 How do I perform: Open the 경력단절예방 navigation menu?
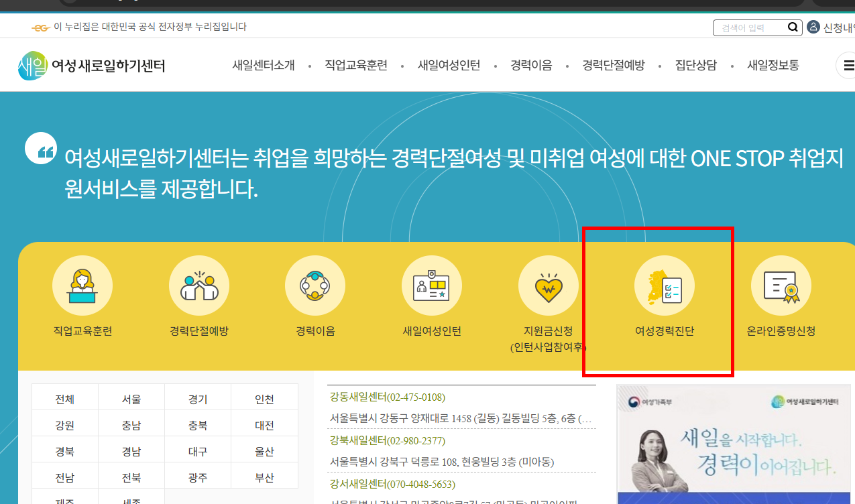[x=612, y=65]
